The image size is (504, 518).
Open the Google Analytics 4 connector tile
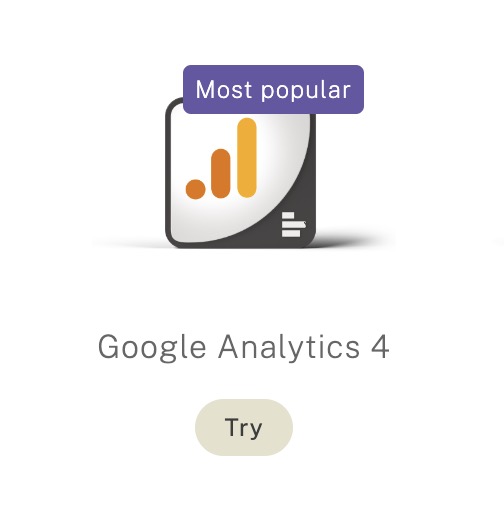(241, 173)
